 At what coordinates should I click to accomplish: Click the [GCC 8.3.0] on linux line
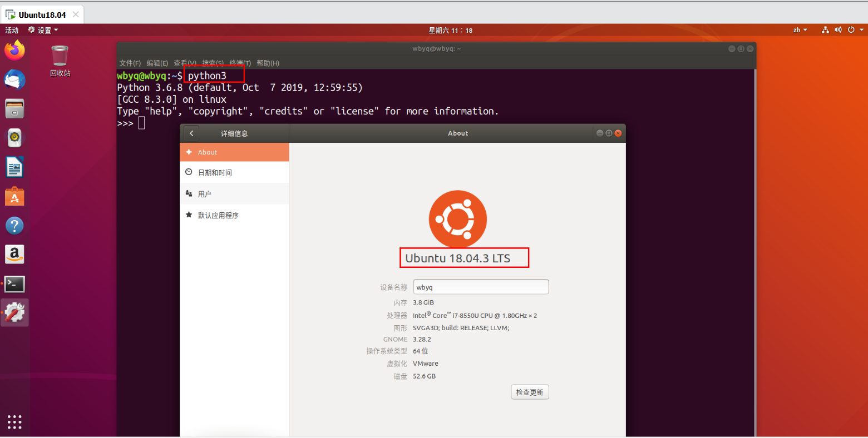coord(172,99)
